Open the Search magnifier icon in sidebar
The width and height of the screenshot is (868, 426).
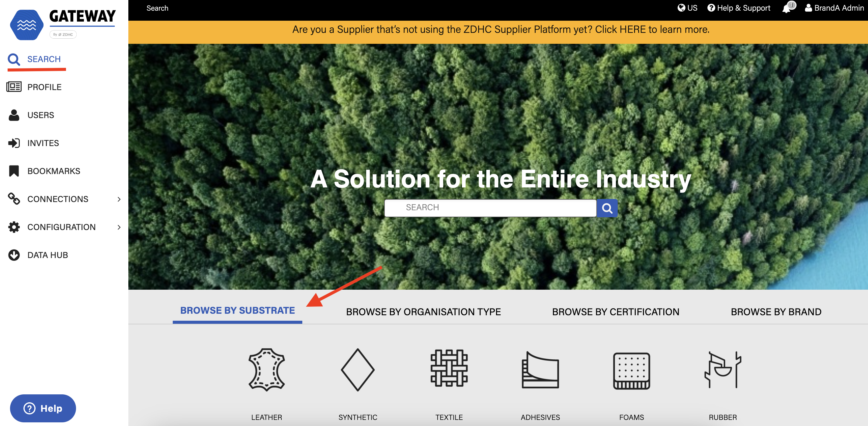(14, 59)
